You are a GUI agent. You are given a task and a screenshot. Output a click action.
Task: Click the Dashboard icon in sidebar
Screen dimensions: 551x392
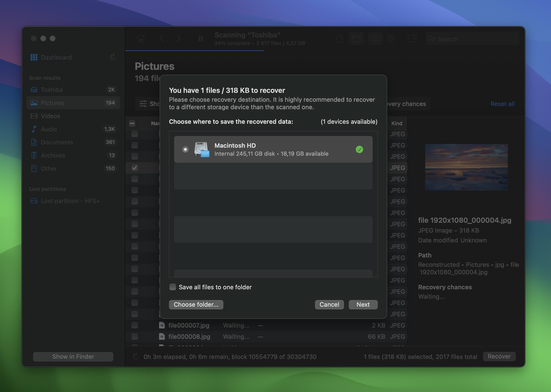(34, 57)
